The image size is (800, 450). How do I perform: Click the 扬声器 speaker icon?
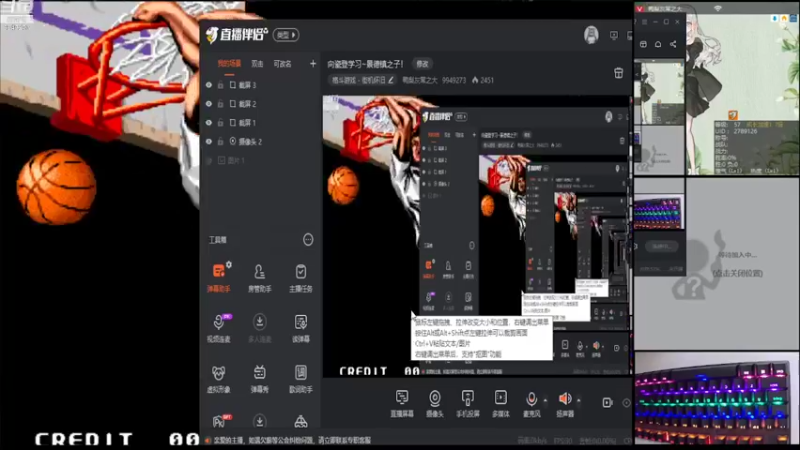pos(565,398)
